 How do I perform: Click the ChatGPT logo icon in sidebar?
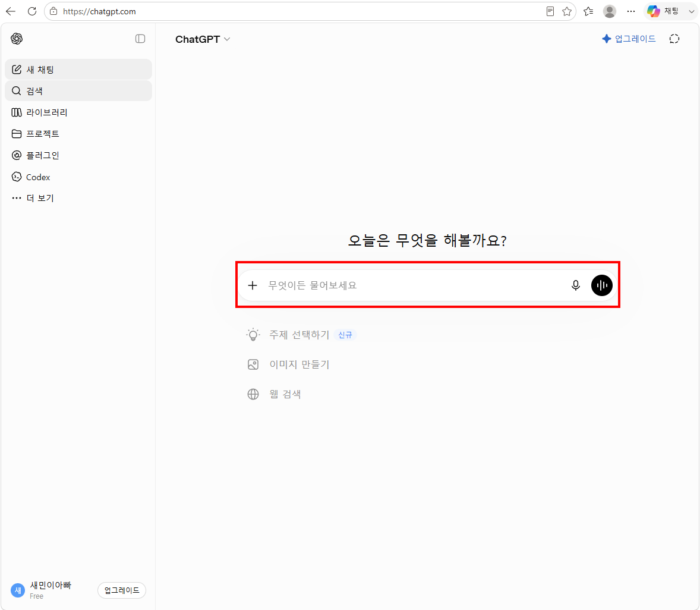click(x=17, y=39)
